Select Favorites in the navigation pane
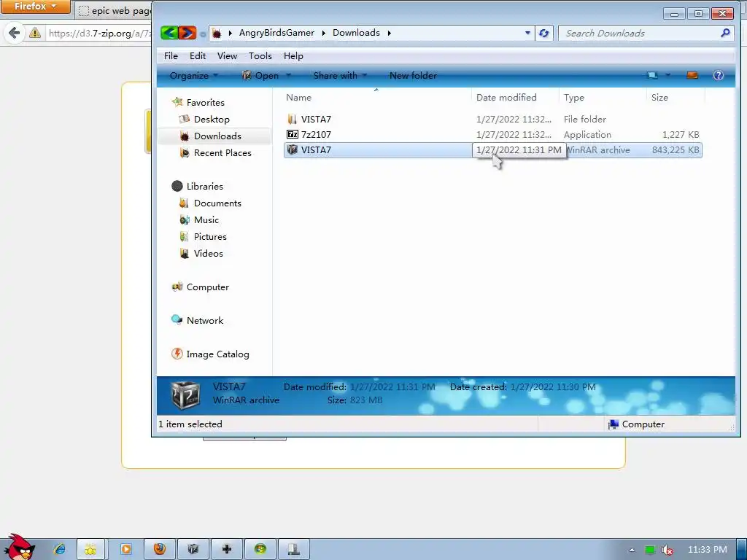 coord(205,102)
